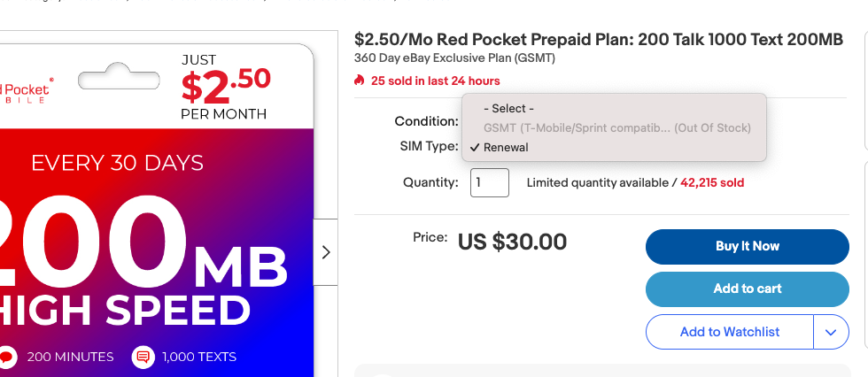Screen dimensions: 868x377
Task: Expand the Add to Watchlist dropdown arrow
Action: point(831,332)
